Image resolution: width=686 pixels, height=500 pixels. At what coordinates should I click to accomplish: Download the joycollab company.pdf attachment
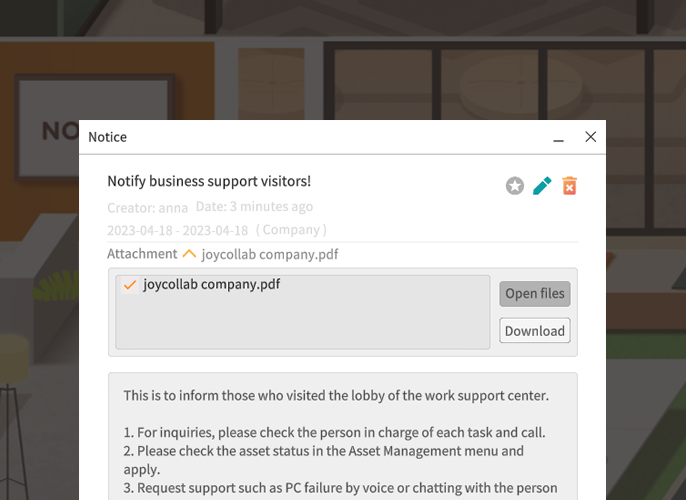coord(535,331)
